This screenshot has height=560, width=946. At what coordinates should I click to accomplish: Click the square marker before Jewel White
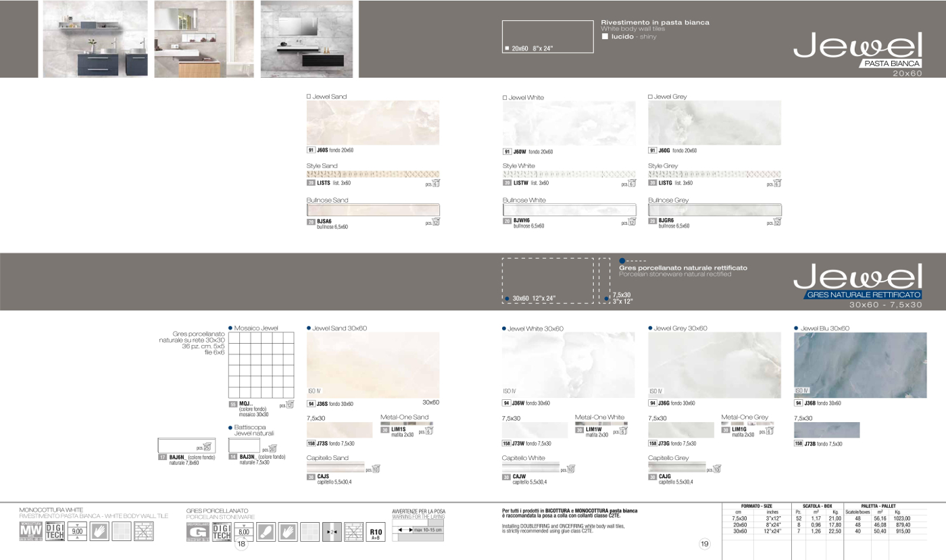click(x=505, y=98)
